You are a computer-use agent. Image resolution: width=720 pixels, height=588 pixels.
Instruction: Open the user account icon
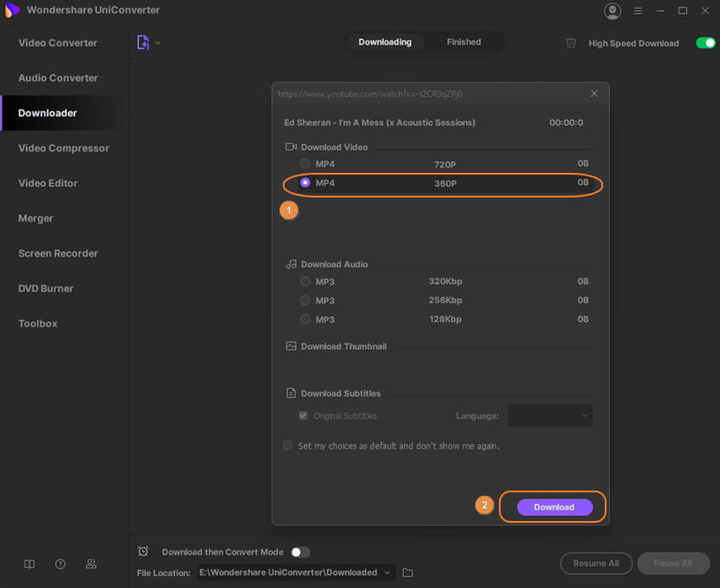coord(612,10)
